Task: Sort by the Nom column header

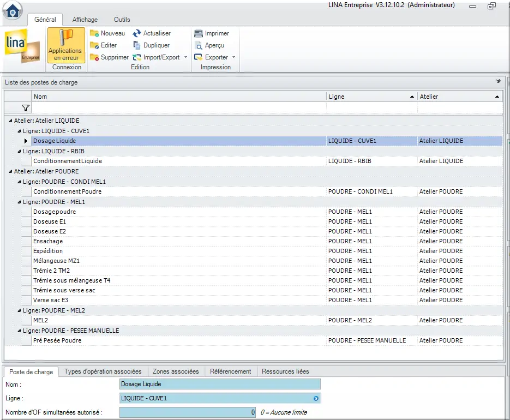Action: coord(178,97)
